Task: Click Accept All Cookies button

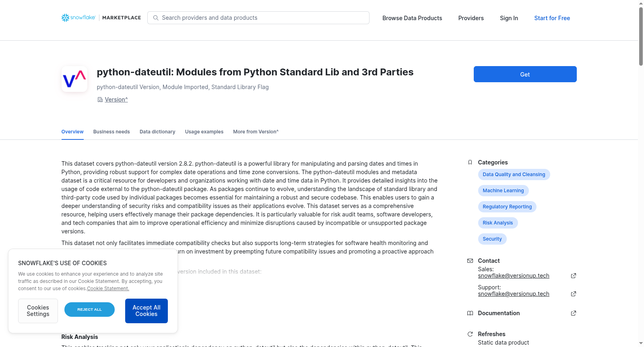Action: [147, 311]
